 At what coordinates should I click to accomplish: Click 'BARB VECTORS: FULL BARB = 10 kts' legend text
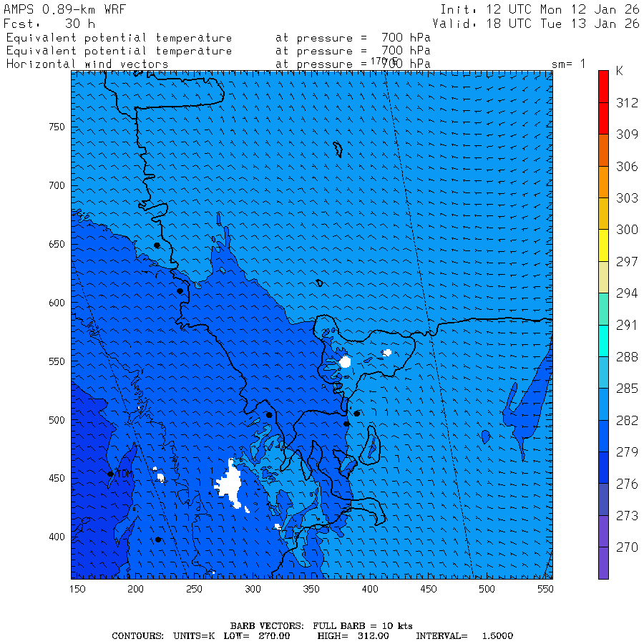(321, 626)
